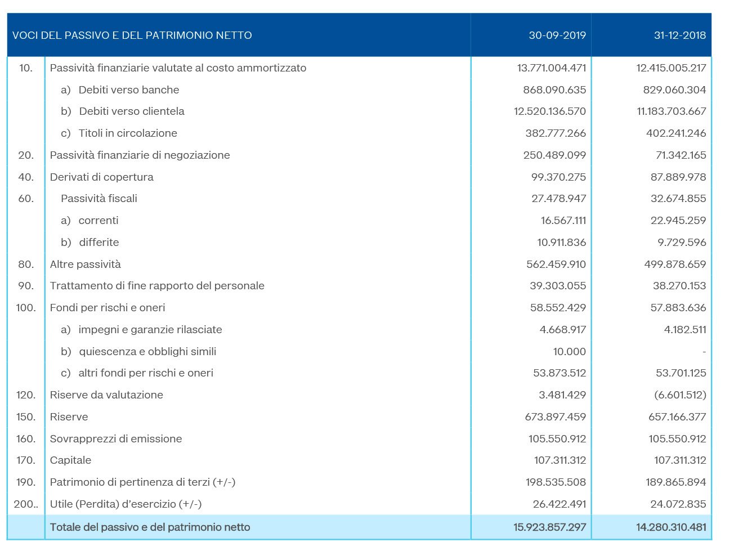The height and width of the screenshot is (560, 734).
Task: Click the 'Titoli in circolazione' row label
Action: coord(127,133)
